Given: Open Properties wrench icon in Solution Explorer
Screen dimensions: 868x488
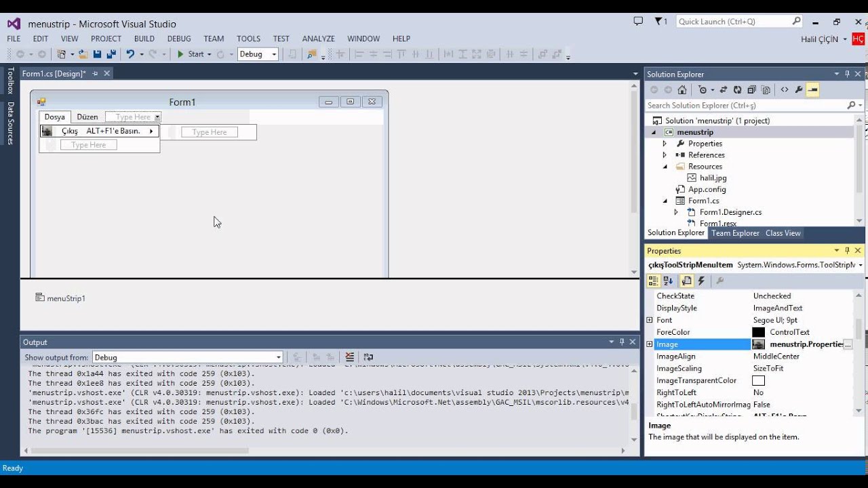Looking at the screenshot, I should [799, 89].
